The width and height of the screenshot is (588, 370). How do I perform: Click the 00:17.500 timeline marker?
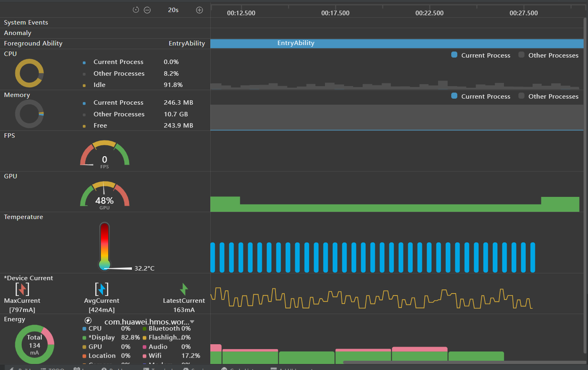[335, 13]
